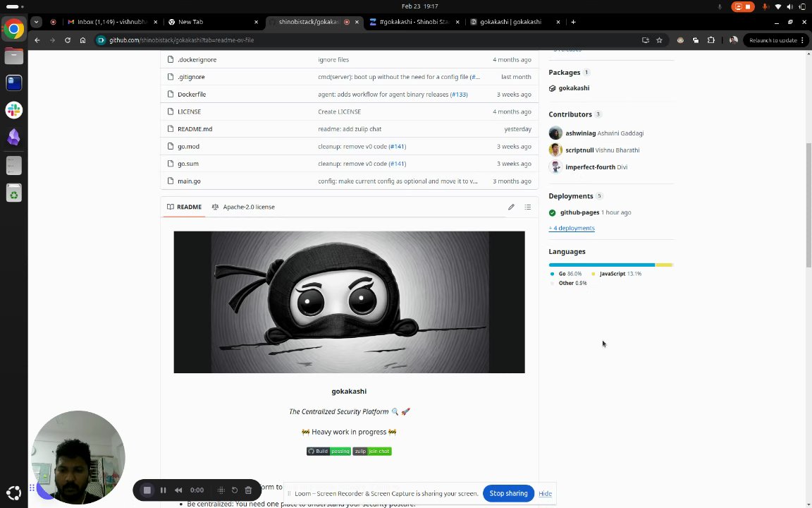
Task: Open the .dockerignore file
Action: 197,59
